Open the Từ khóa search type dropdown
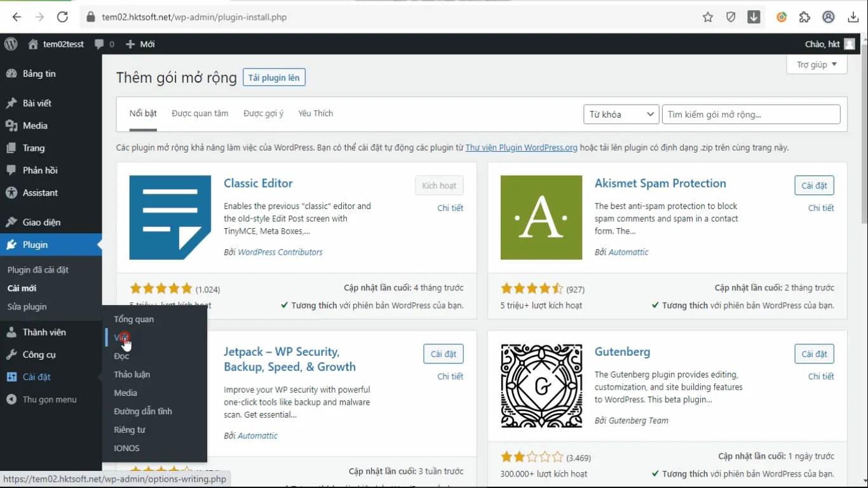Image resolution: width=868 pixels, height=488 pixels. [621, 114]
